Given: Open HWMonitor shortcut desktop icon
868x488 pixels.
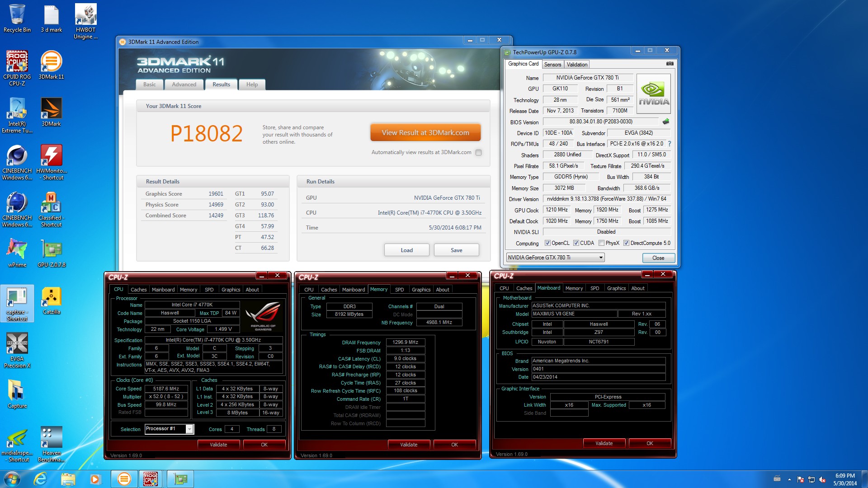Looking at the screenshot, I should [x=52, y=162].
